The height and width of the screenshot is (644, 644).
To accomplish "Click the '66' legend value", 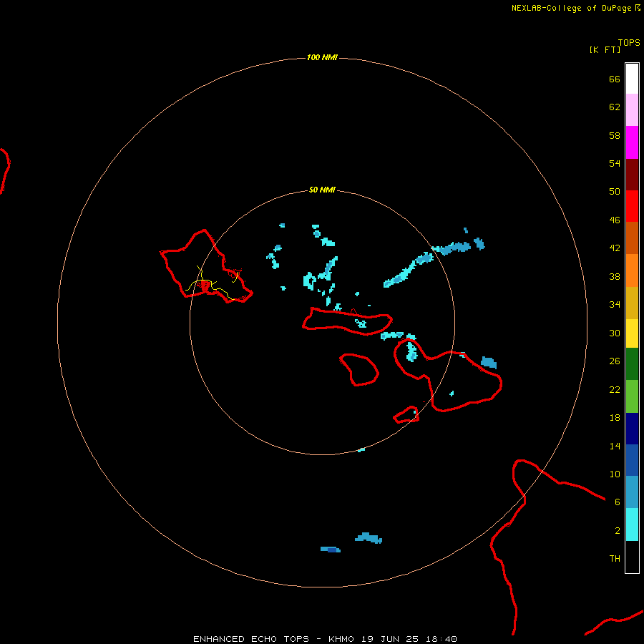I will [x=615, y=79].
